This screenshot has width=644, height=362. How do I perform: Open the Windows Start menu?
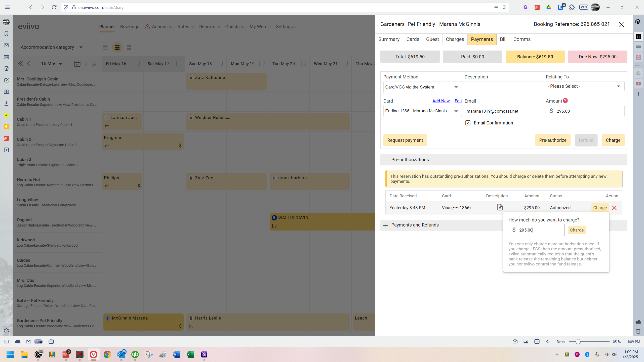[x=10, y=354]
